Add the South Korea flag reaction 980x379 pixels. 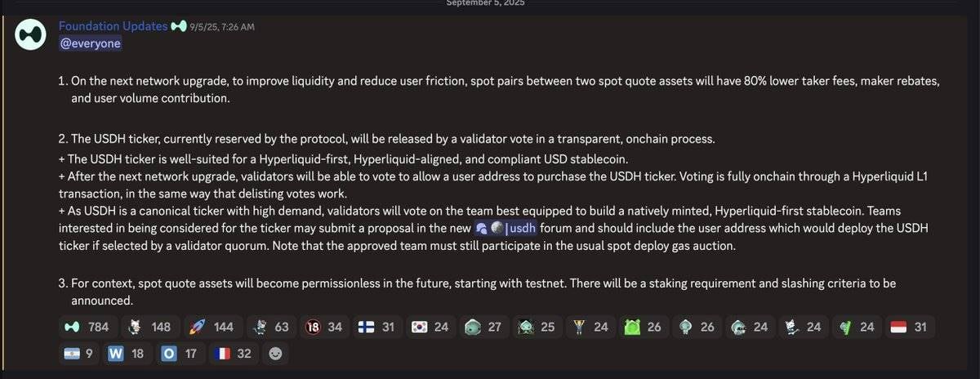pos(430,327)
